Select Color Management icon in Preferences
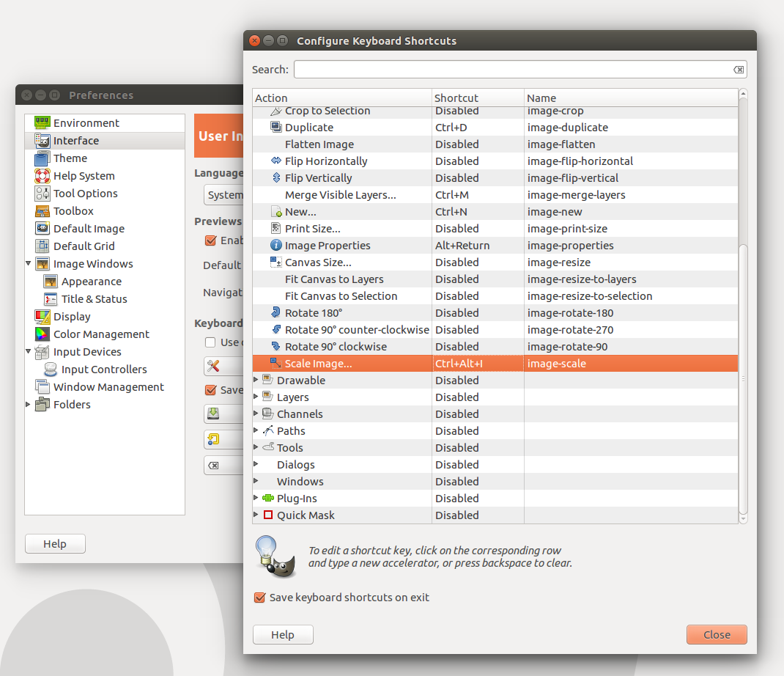This screenshot has height=676, width=784. point(42,334)
